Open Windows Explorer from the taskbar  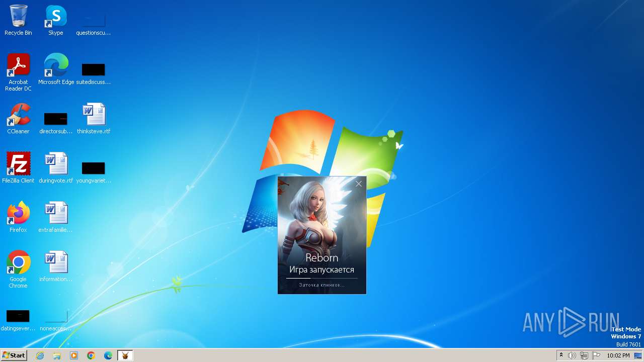(x=57, y=355)
